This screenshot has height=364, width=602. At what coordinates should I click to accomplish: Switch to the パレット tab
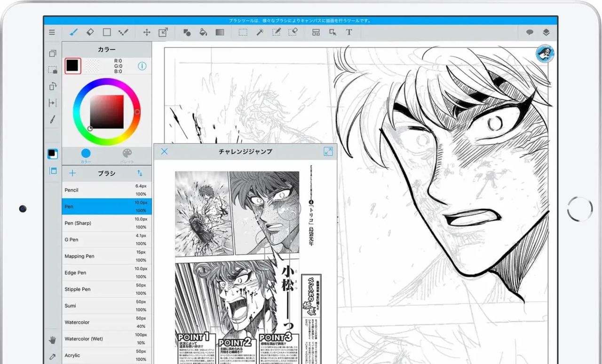127,156
